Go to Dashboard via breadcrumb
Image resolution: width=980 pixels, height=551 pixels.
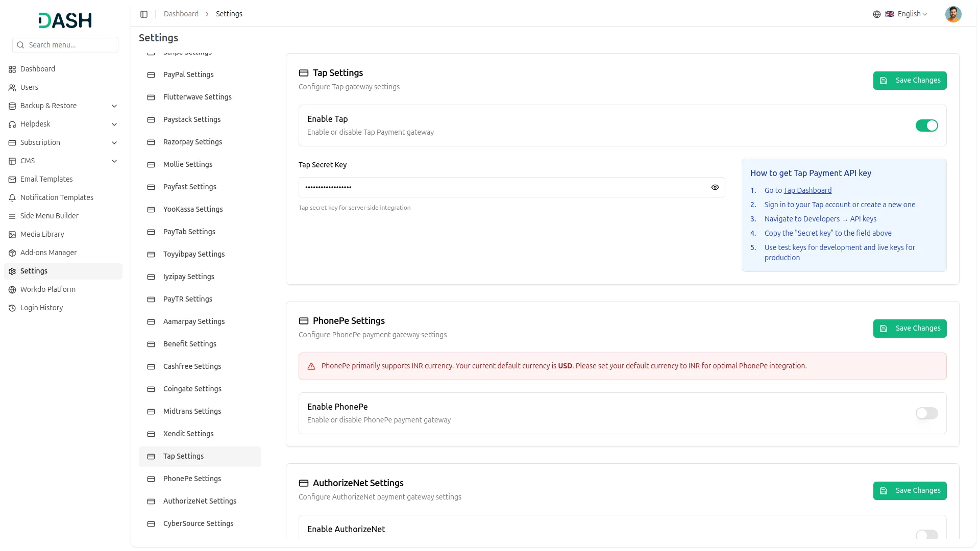coord(181,14)
